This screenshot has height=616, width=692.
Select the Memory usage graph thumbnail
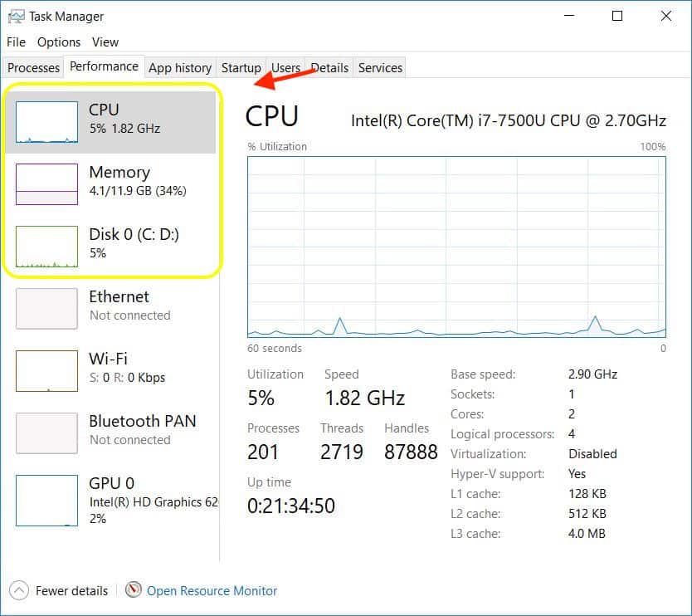click(47, 183)
